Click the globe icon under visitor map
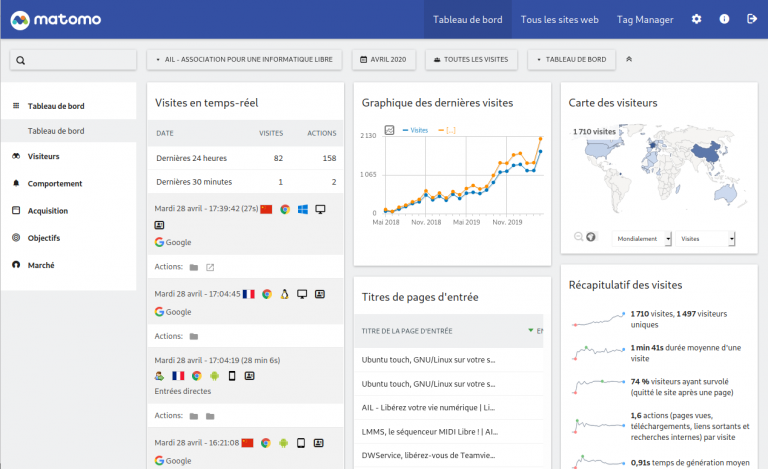 [591, 237]
